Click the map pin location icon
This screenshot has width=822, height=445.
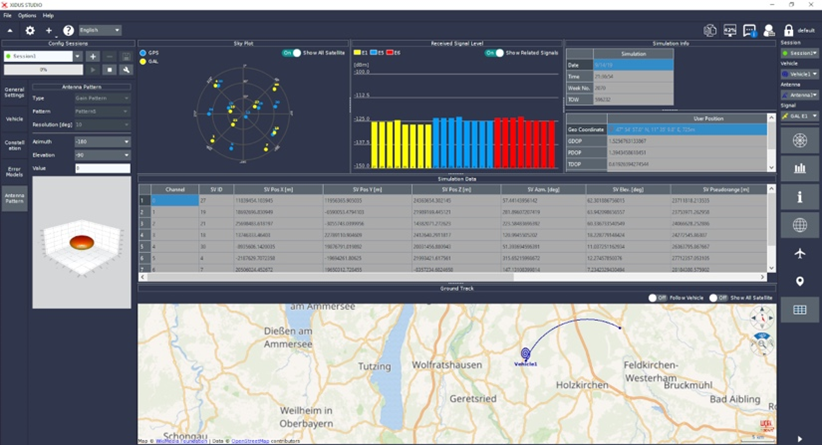[799, 281]
